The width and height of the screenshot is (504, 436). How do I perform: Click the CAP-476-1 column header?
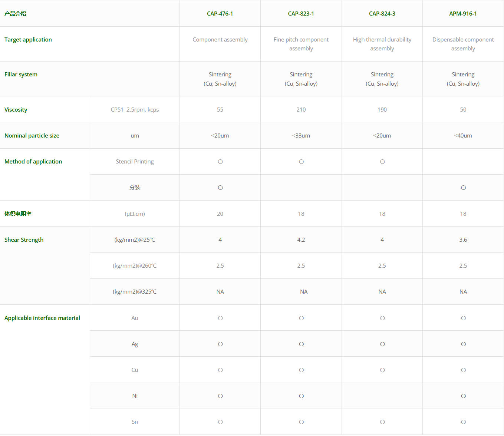[220, 14]
